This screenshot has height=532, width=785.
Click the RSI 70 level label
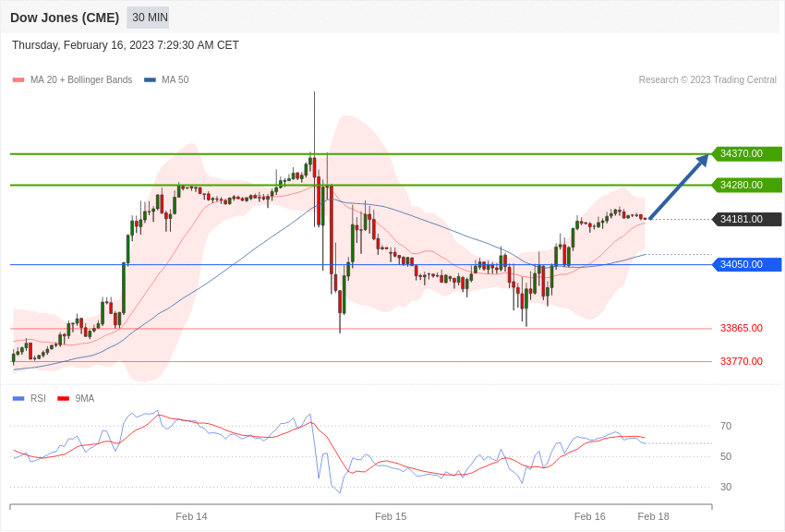726,427
